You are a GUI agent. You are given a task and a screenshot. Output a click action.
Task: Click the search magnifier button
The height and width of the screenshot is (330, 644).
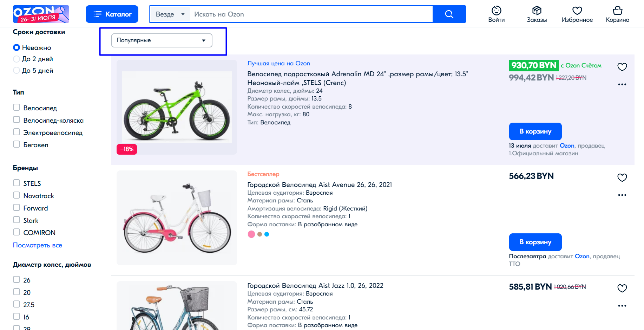[449, 14]
